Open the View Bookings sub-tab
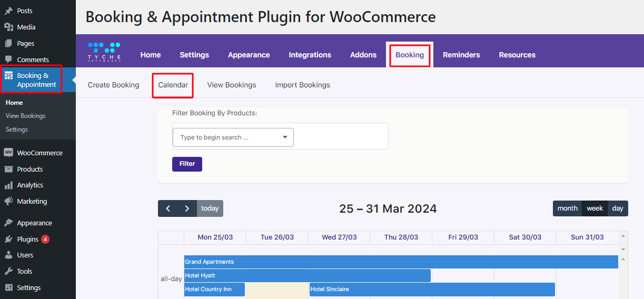Image resolution: width=644 pixels, height=299 pixels. click(232, 85)
